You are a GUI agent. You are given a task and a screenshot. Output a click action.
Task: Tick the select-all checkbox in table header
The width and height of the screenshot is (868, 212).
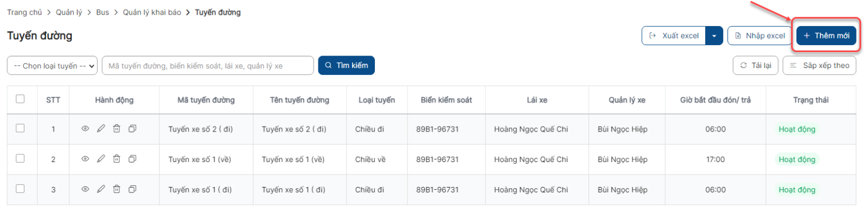coord(20,99)
